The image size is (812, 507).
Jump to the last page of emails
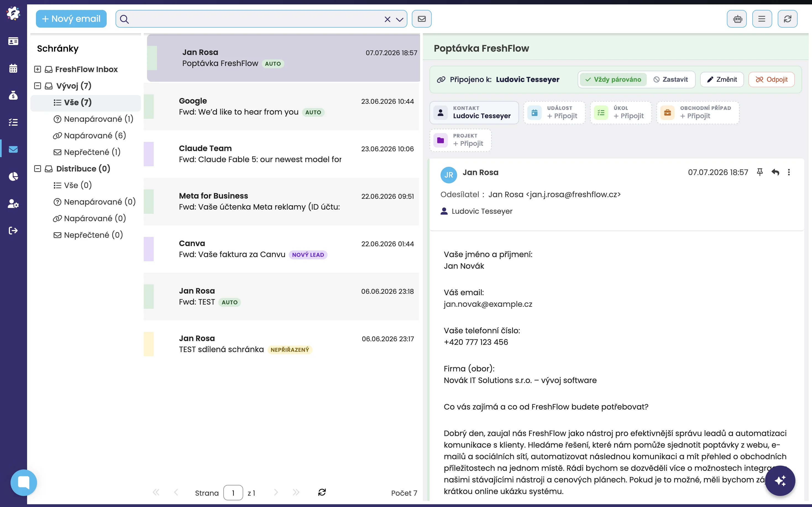tap(296, 492)
